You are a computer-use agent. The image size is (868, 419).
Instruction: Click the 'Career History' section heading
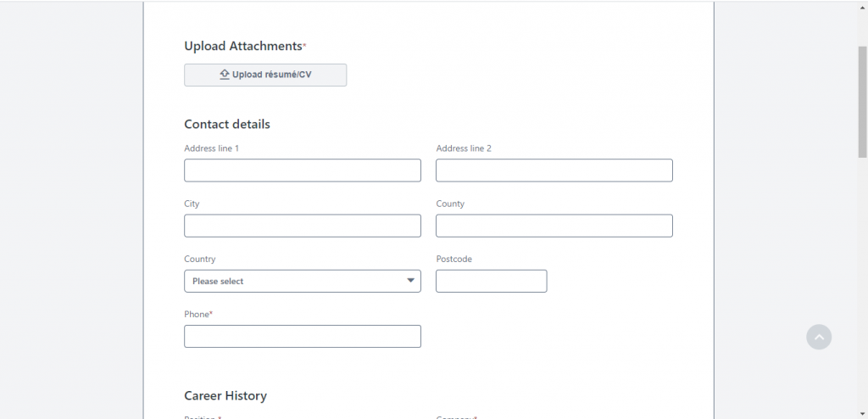tap(225, 395)
